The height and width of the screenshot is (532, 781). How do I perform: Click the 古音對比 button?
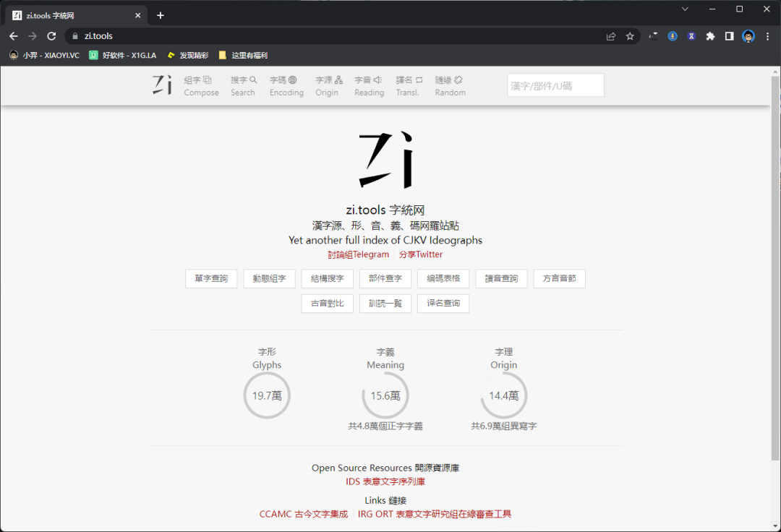[328, 304]
